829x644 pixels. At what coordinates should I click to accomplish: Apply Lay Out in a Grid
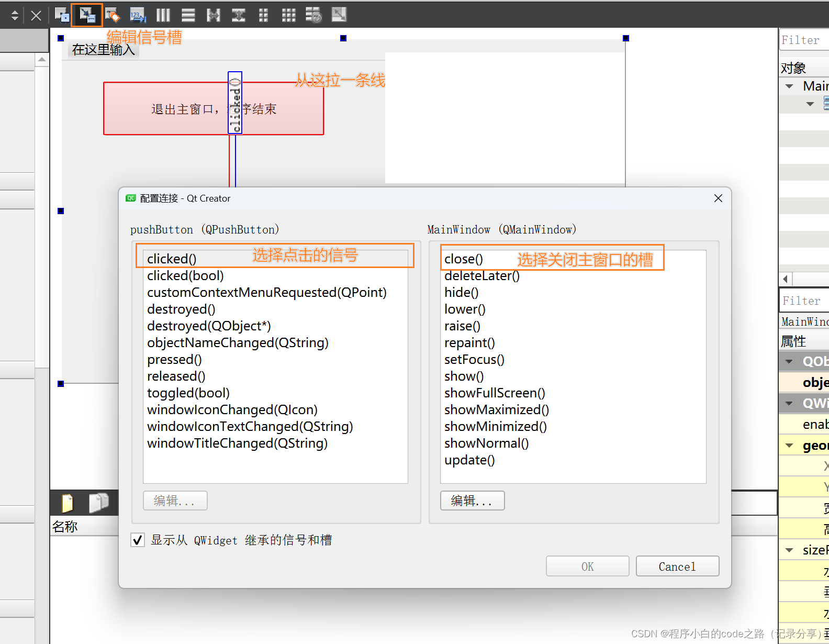289,15
